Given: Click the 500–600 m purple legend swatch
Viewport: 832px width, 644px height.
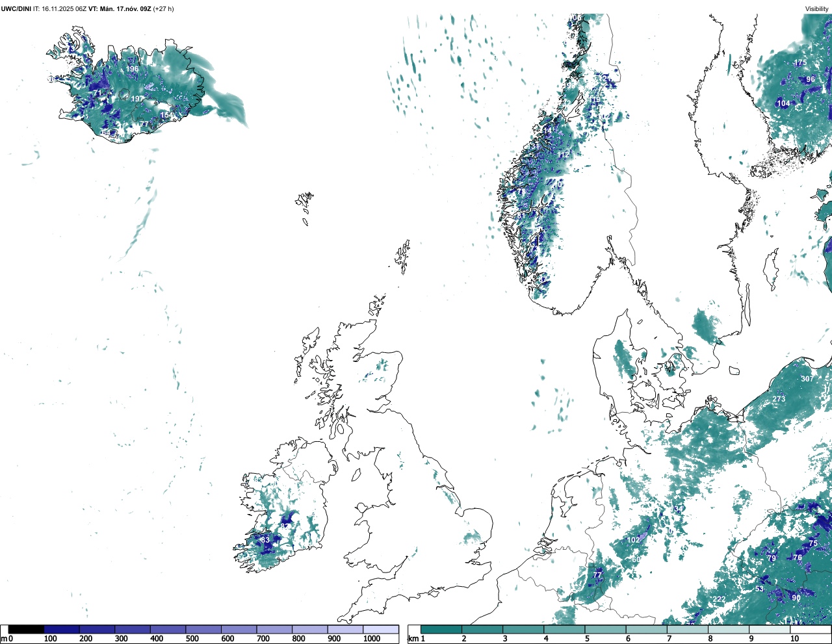Looking at the screenshot, I should pos(203,630).
